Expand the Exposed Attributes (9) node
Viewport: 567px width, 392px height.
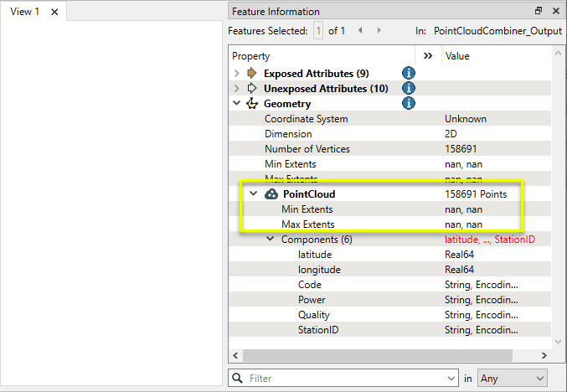click(x=237, y=74)
